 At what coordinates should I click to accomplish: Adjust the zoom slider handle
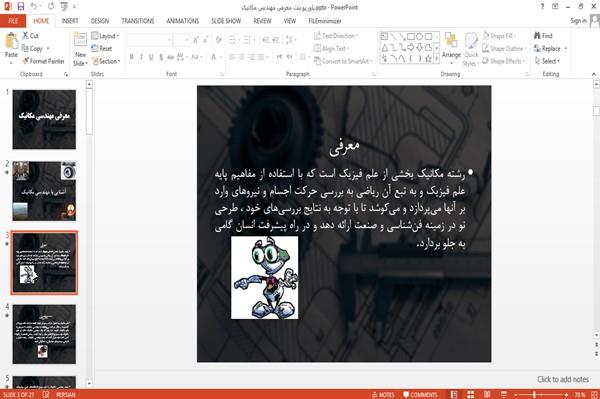coord(535,394)
